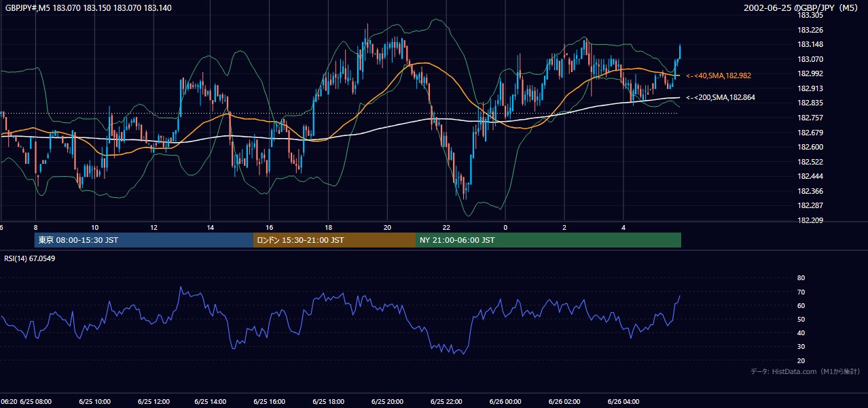This screenshot has height=408, width=868.
Task: Click the 6/25 14:00 time axis label
Action: [x=212, y=401]
